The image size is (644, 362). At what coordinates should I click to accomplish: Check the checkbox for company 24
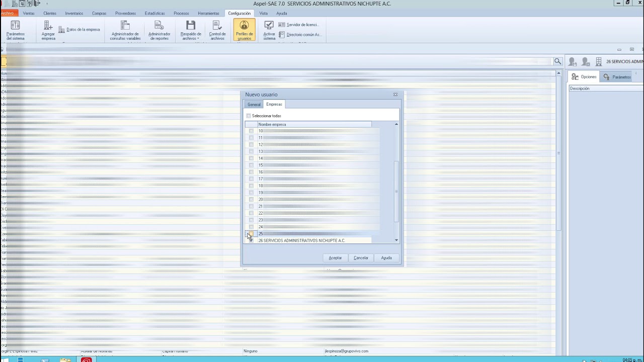point(251,227)
